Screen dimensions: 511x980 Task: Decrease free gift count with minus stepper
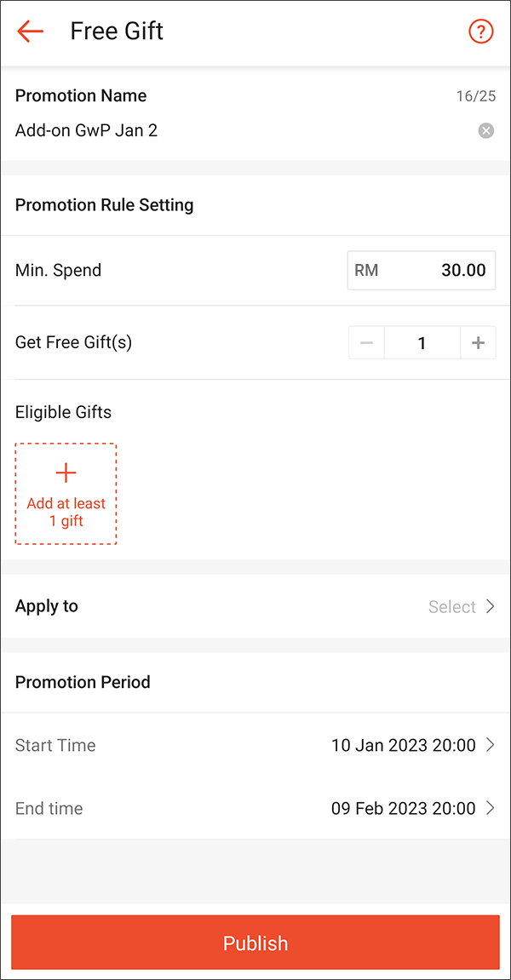coord(366,342)
